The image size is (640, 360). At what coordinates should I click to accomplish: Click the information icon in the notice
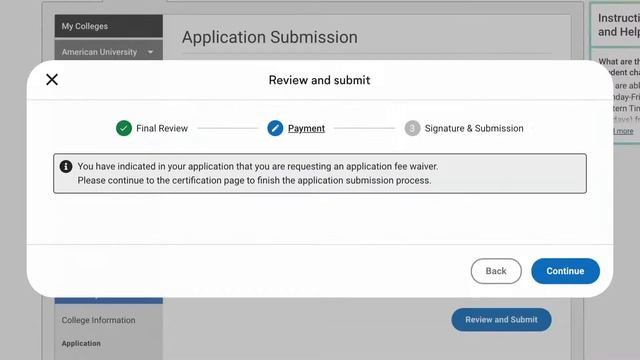click(66, 167)
